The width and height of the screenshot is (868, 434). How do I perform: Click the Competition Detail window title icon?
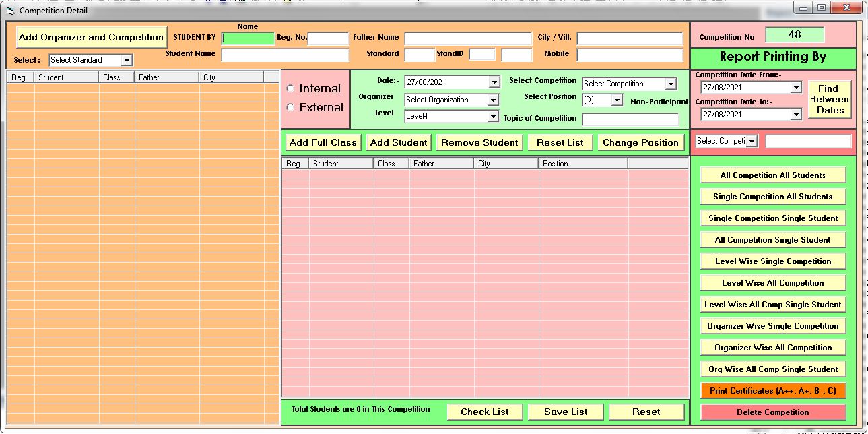[9, 11]
